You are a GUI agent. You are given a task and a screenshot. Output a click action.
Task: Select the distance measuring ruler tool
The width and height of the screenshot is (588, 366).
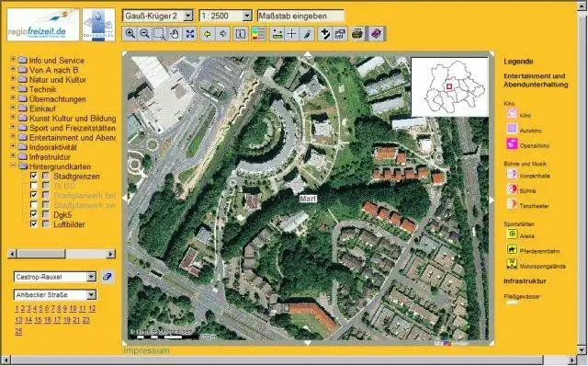click(x=277, y=34)
